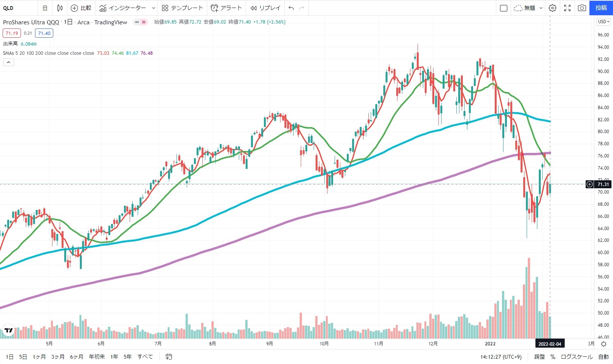Image resolution: width=613 pixels, height=364 pixels.
Task: Enter fullscreen mode
Action: [x=567, y=8]
